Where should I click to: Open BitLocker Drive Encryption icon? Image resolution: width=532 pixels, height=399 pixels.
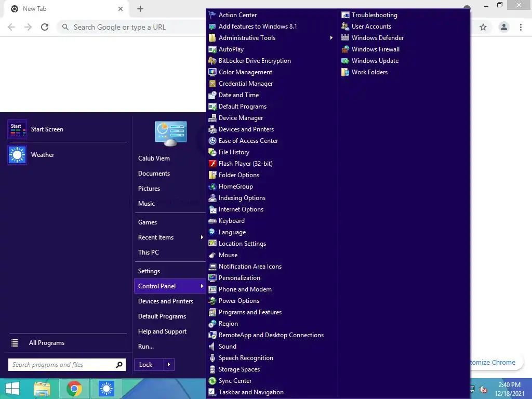tap(212, 61)
